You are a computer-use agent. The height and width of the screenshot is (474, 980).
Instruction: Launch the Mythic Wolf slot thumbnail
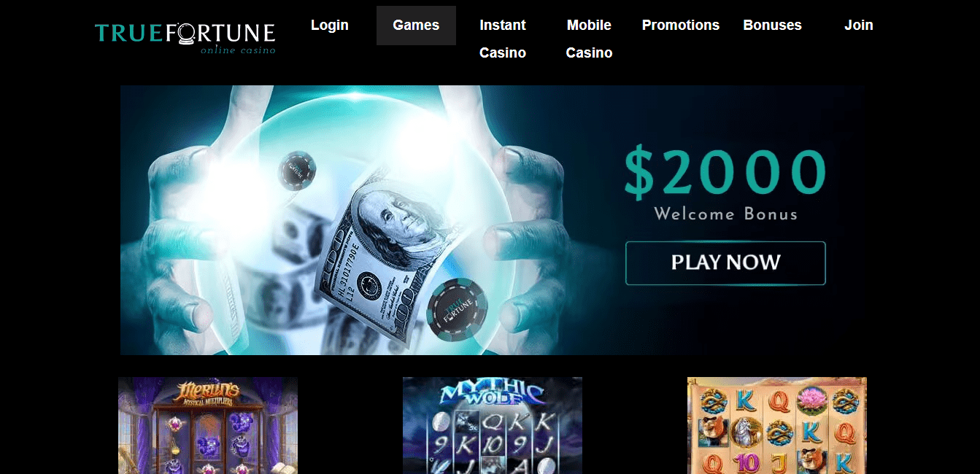tap(493, 425)
